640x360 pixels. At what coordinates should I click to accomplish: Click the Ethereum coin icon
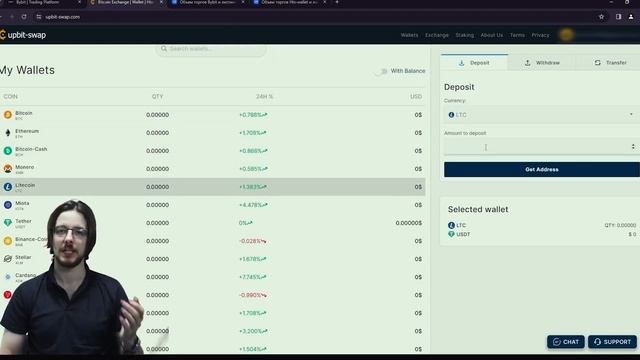click(x=8, y=133)
